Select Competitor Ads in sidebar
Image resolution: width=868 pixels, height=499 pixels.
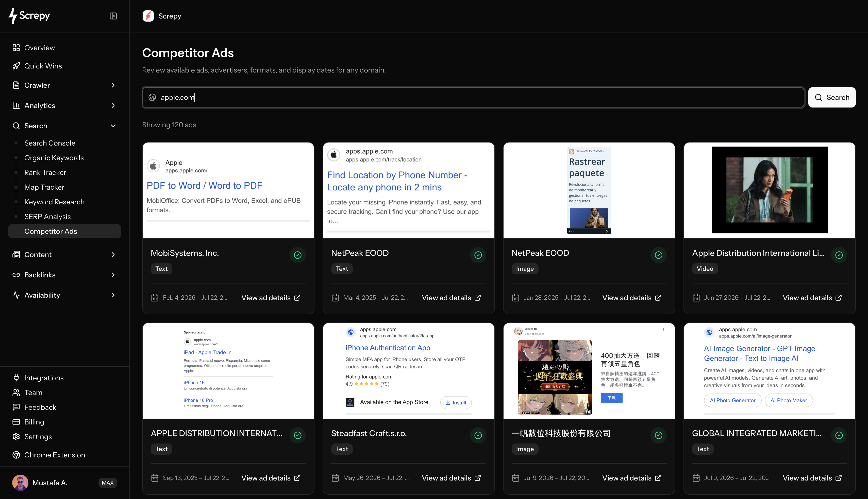pyautogui.click(x=64, y=231)
